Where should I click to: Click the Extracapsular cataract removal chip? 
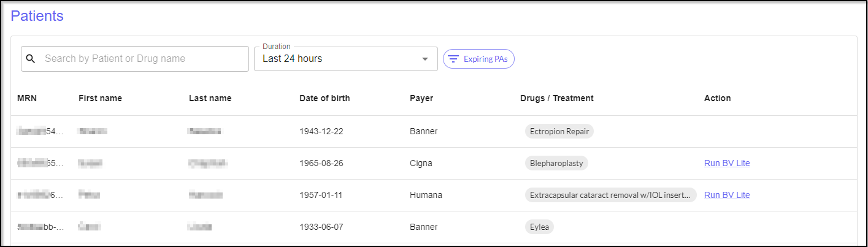click(x=610, y=195)
